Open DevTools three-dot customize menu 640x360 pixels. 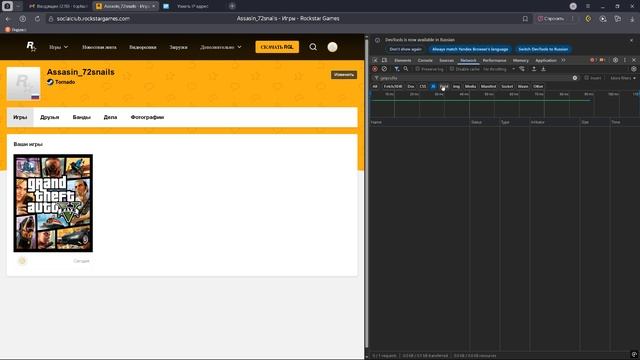(624, 60)
